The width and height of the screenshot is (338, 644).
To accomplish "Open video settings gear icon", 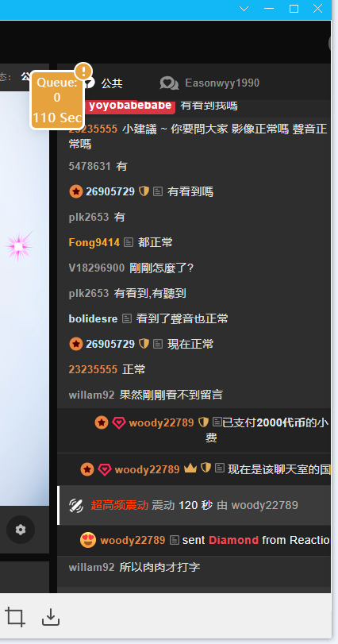I will coord(21,530).
